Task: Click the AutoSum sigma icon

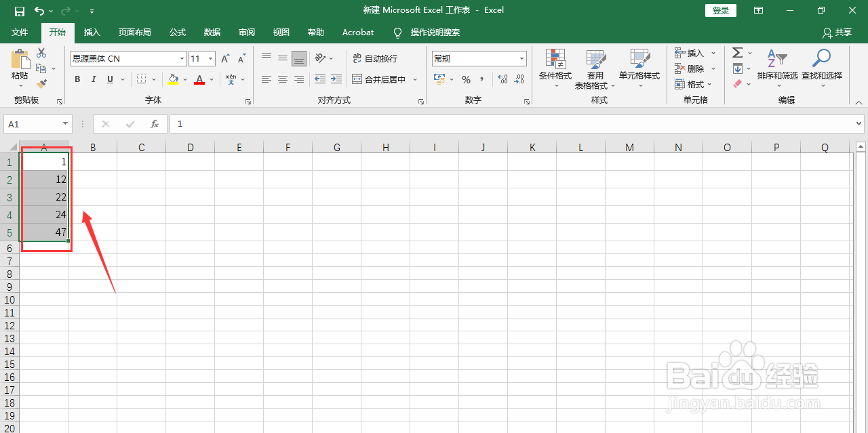Action: tap(738, 53)
